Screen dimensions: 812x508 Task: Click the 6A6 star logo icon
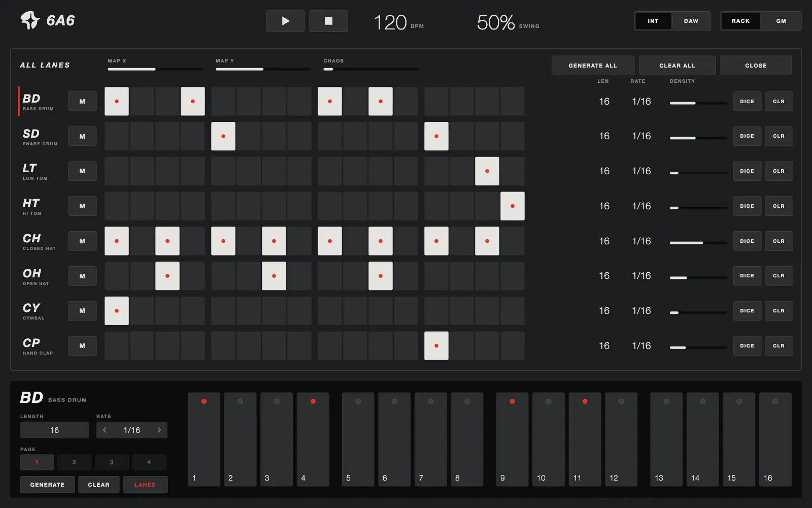(30, 20)
